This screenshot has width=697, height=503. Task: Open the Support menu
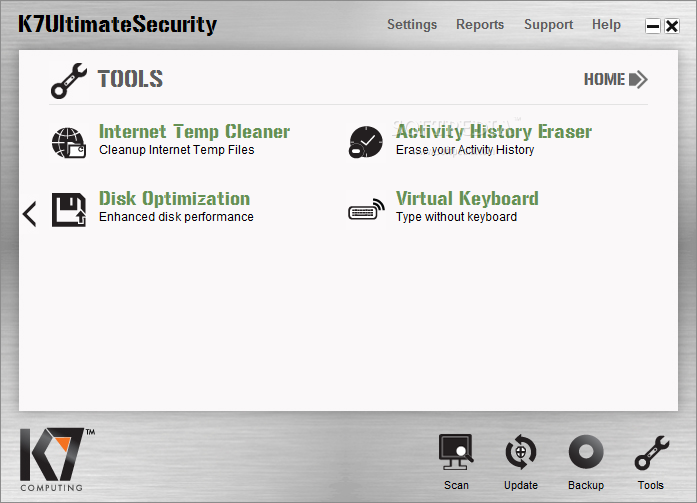click(549, 24)
